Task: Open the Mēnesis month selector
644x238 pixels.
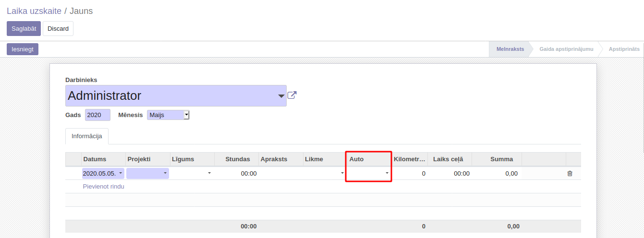Action: pyautogui.click(x=168, y=115)
